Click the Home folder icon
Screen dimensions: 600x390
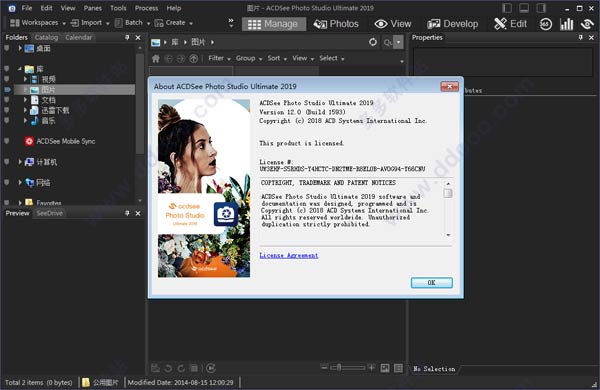point(156,59)
